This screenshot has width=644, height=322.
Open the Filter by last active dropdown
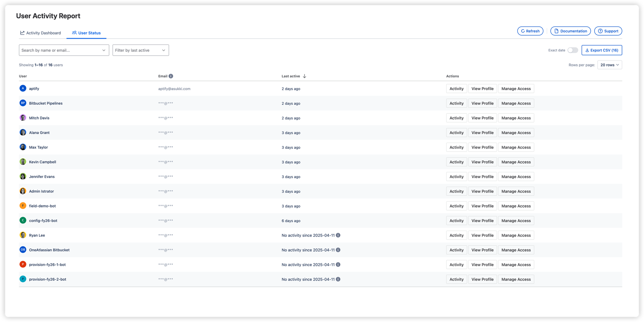141,50
